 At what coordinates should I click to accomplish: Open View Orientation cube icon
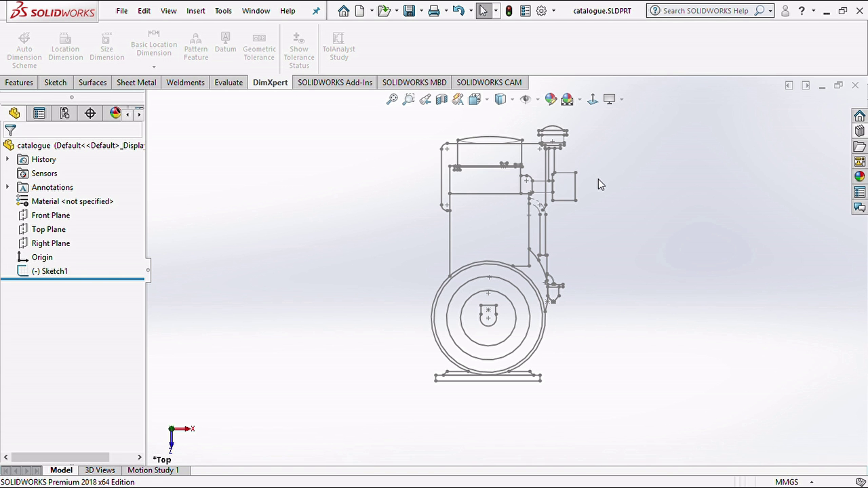475,100
